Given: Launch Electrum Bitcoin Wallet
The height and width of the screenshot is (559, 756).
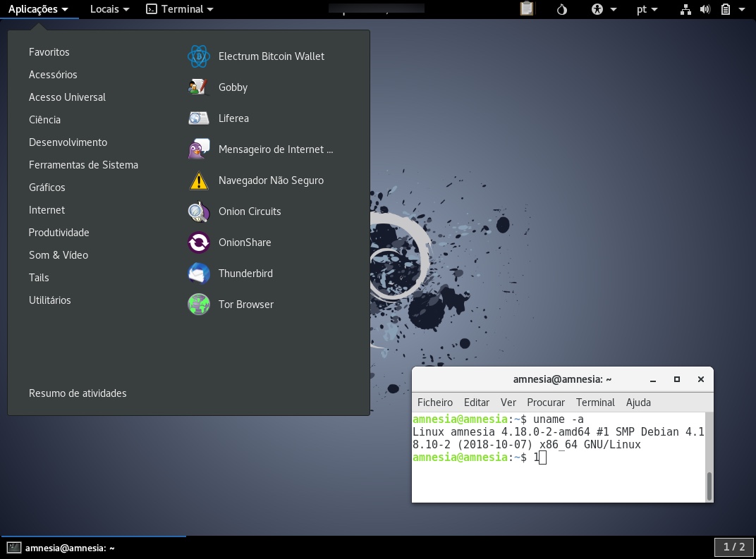Looking at the screenshot, I should [x=271, y=56].
